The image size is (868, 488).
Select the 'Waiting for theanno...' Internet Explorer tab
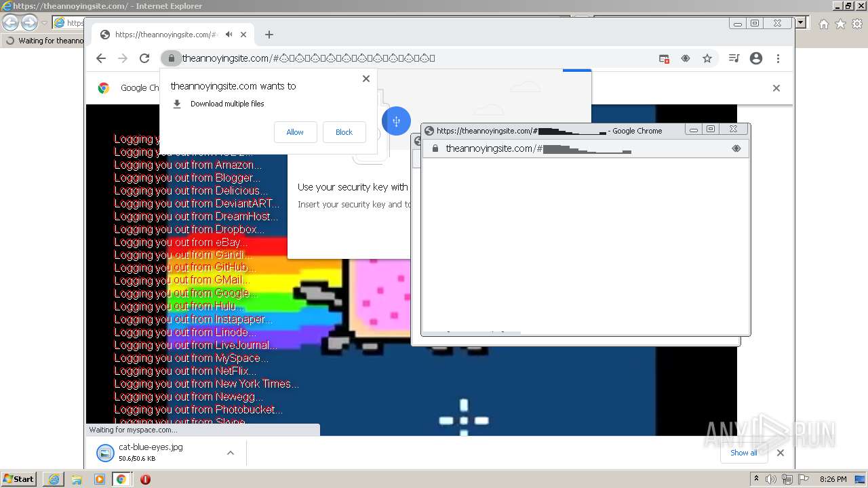point(43,41)
